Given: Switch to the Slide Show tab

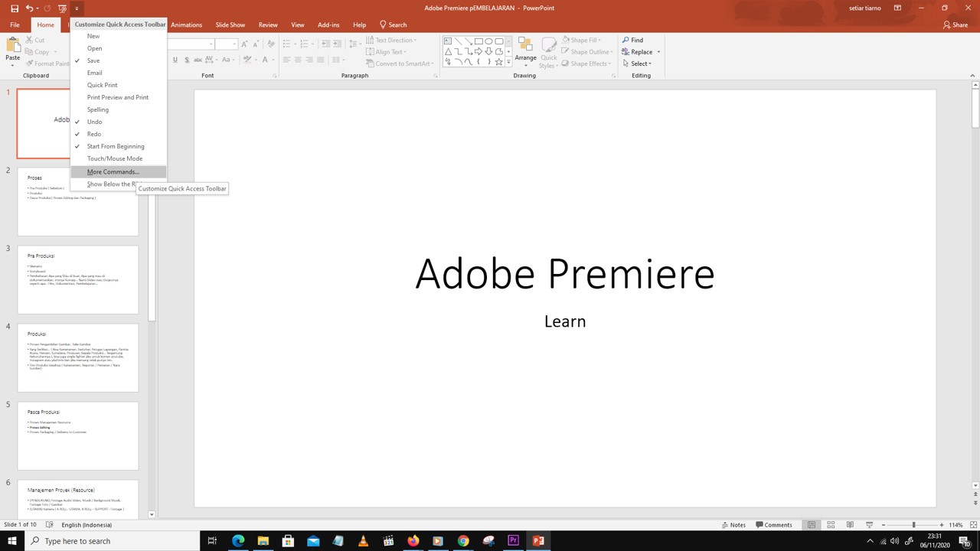Looking at the screenshot, I should (230, 24).
